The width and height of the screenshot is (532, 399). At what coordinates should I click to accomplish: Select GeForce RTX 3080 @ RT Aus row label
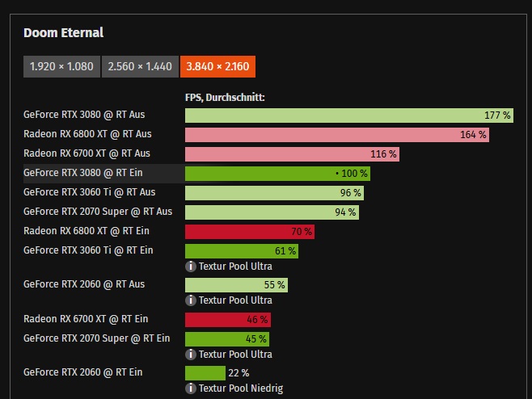pos(84,115)
